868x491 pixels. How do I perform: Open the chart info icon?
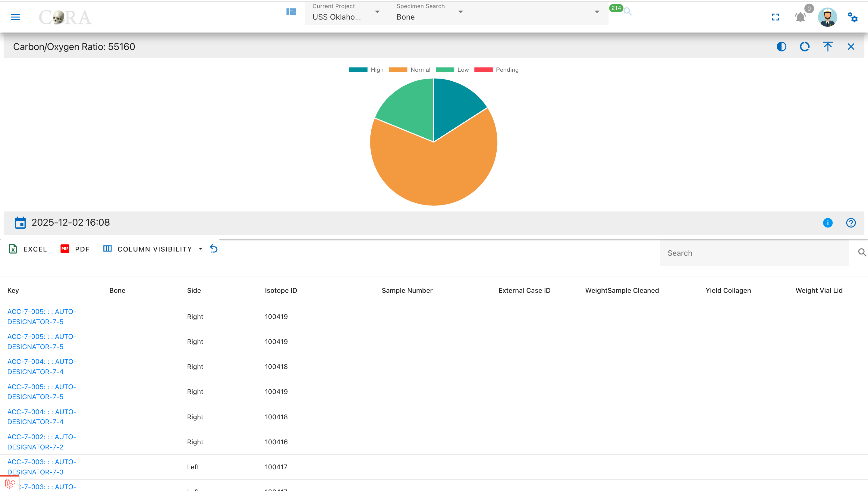828,223
